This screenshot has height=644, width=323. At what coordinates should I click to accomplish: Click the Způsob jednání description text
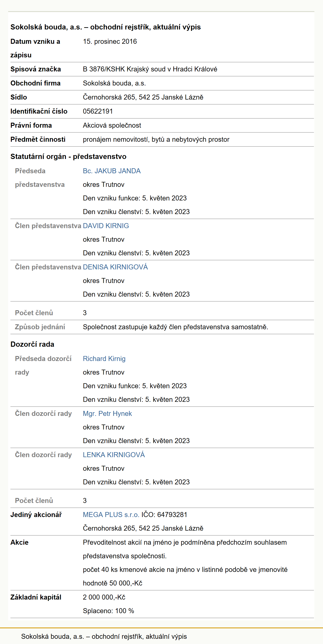coord(176,327)
